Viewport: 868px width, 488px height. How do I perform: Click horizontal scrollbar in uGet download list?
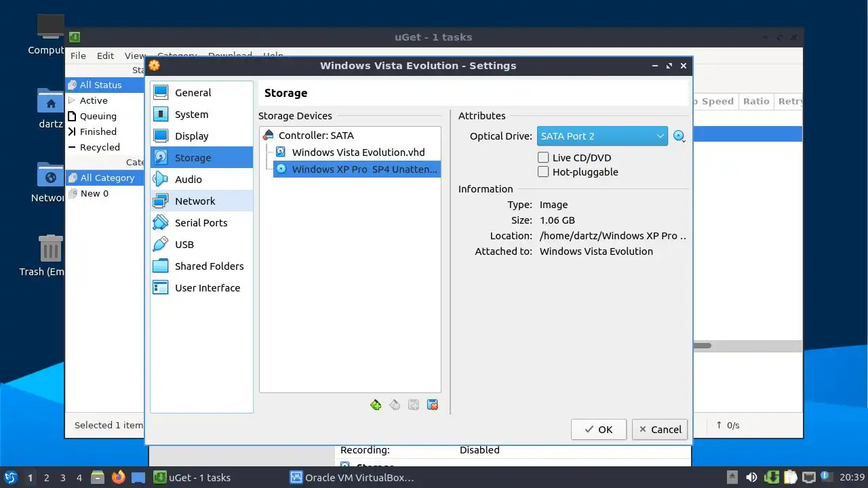coord(702,346)
